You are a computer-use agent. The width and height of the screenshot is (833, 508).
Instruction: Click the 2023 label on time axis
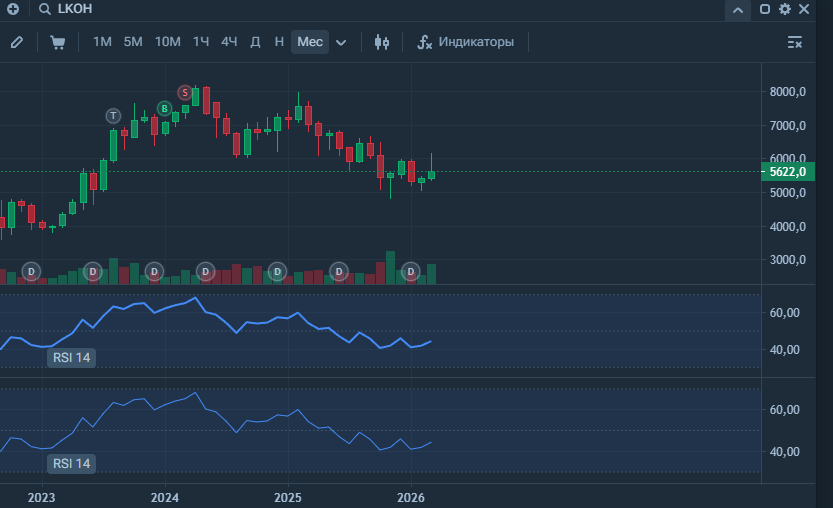pyautogui.click(x=41, y=497)
